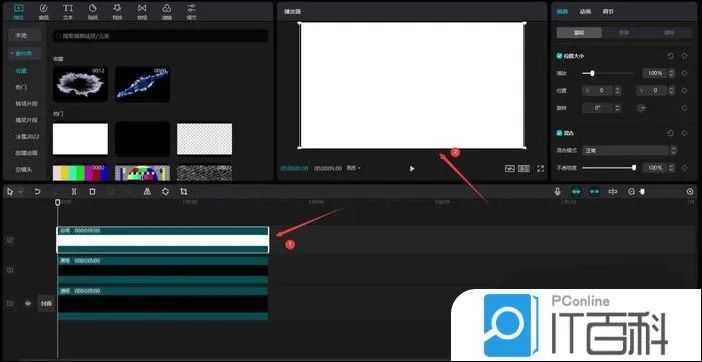Open the Media (媒体) panel tab
The width and height of the screenshot is (702, 362).
tap(19, 12)
